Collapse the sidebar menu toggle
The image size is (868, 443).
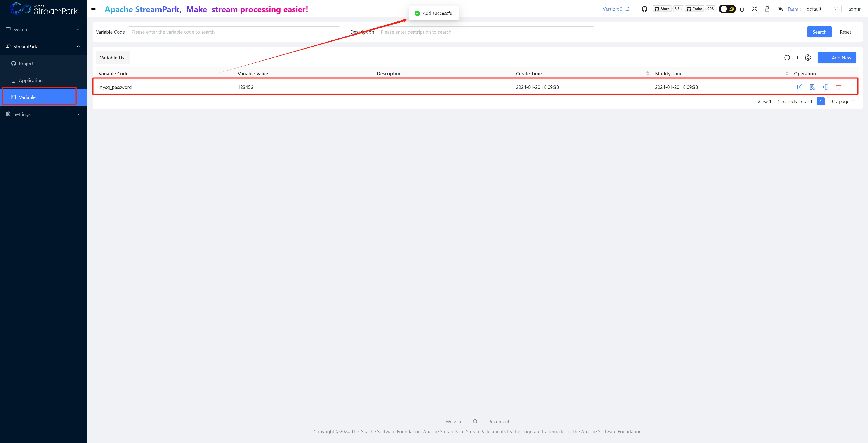point(93,9)
